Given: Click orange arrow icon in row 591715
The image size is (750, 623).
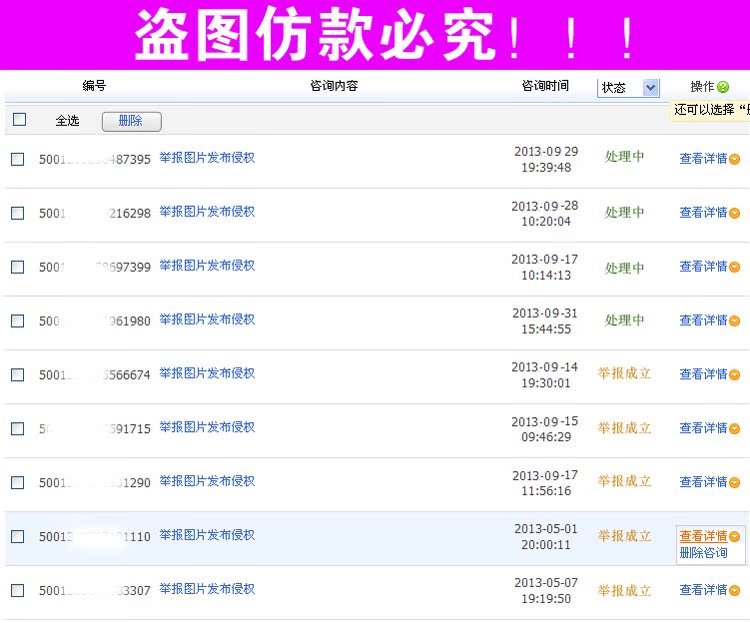Looking at the screenshot, I should click(x=734, y=429).
